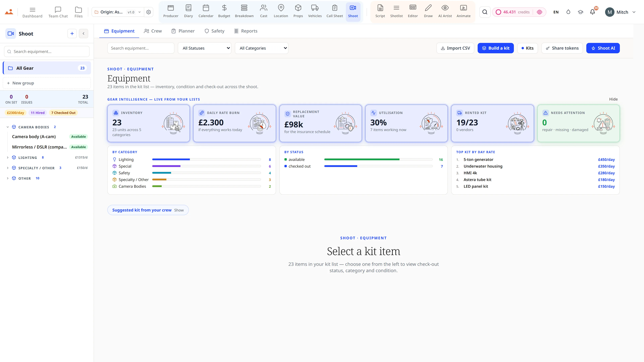Launch the AI Artist tool
The image size is (644, 362).
coord(445,12)
